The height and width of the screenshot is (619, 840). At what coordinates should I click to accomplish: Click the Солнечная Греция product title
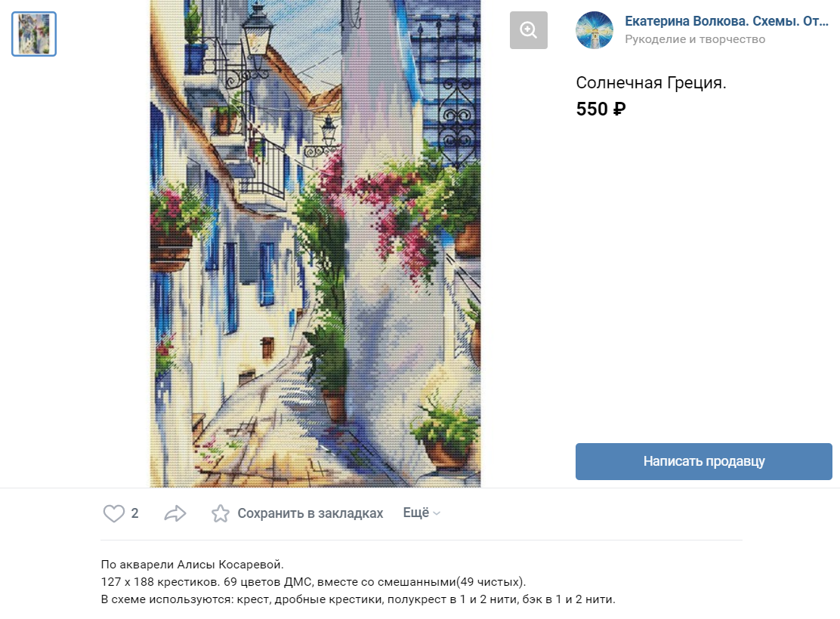click(x=651, y=83)
